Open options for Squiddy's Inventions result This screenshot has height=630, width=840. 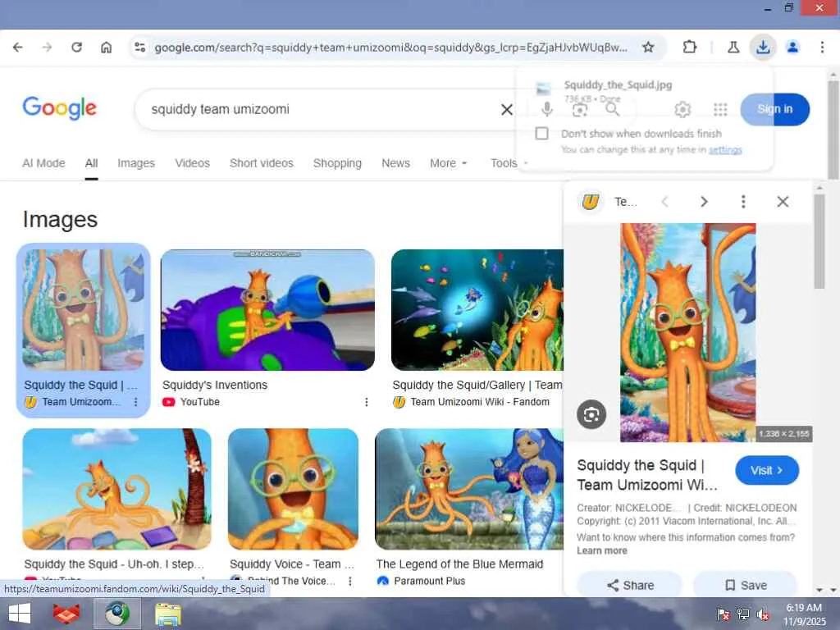coord(367,402)
